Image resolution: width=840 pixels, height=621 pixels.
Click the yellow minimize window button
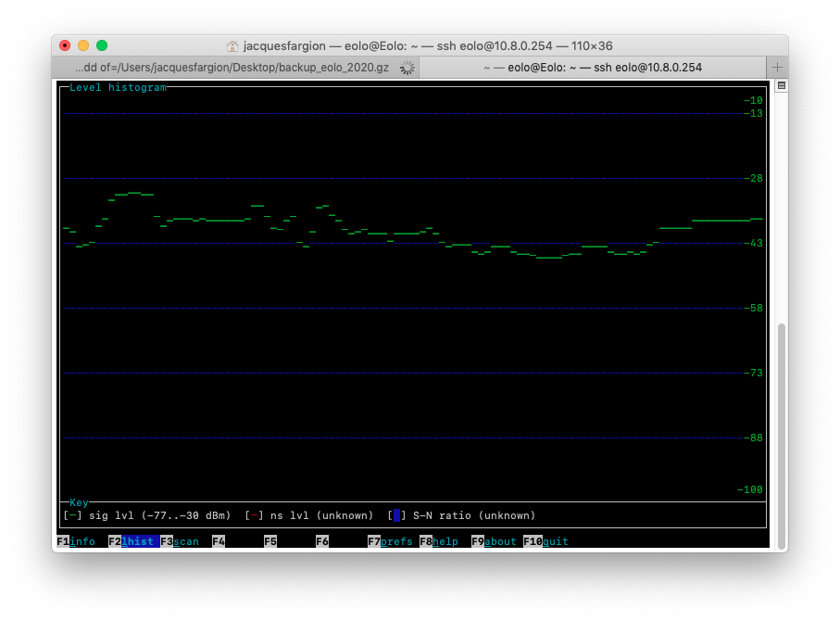click(x=83, y=45)
